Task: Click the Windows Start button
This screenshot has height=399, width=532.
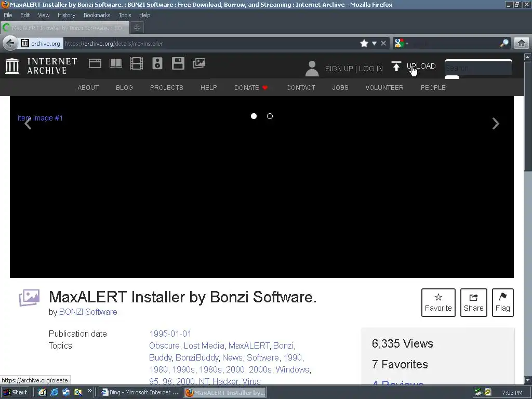Action: pos(16,392)
